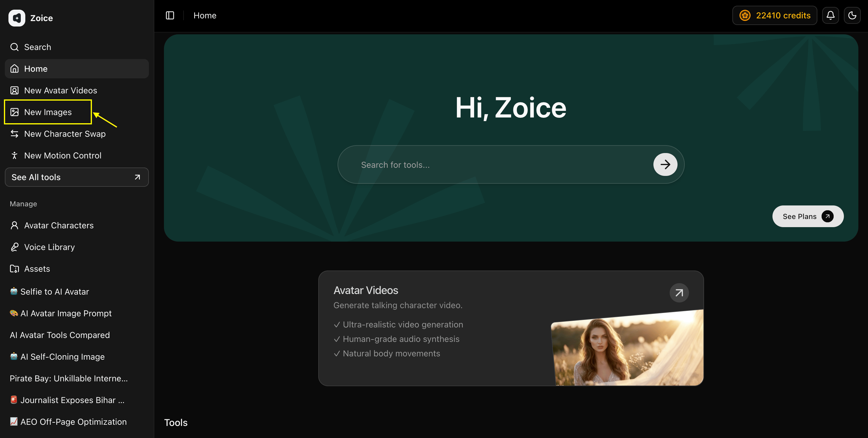Toggle dark mode moon icon

[x=852, y=15]
